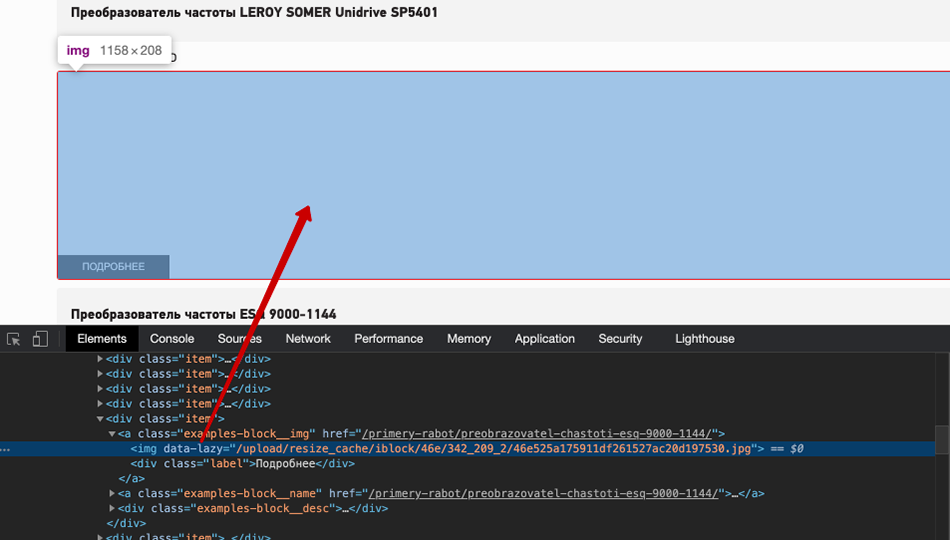Open the Performance tab
The image size is (950, 540).
388,339
